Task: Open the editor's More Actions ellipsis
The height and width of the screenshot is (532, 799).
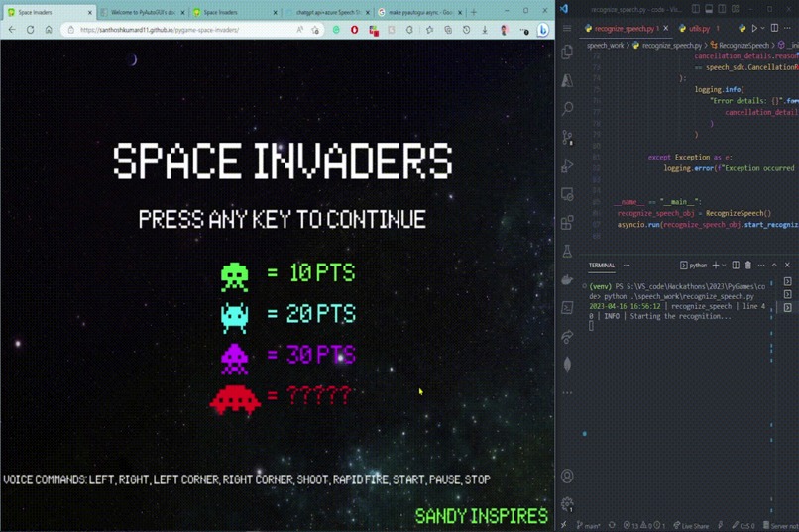Action: (788, 29)
